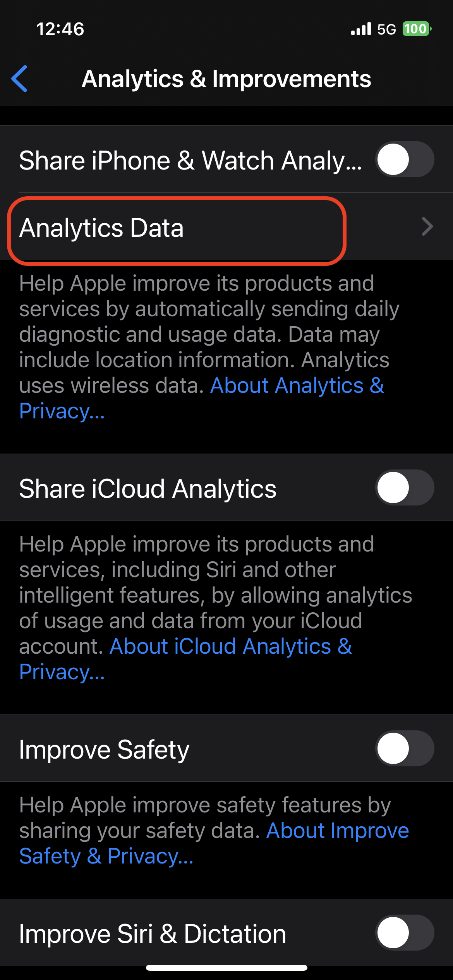Tap the cellular signal bars icon

(361, 29)
